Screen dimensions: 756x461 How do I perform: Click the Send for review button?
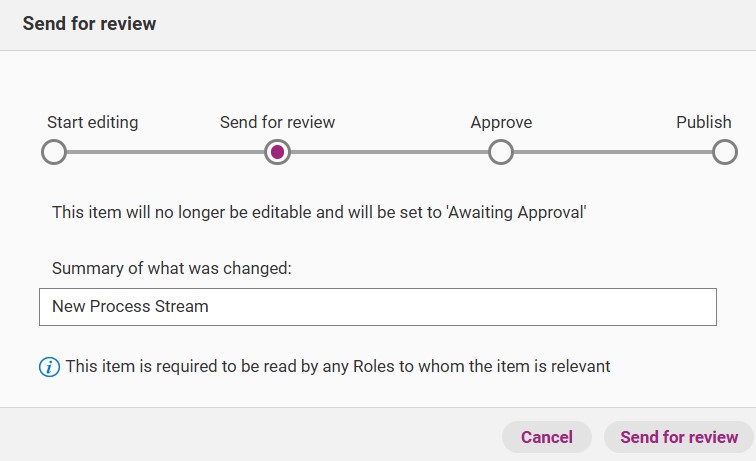(679, 437)
